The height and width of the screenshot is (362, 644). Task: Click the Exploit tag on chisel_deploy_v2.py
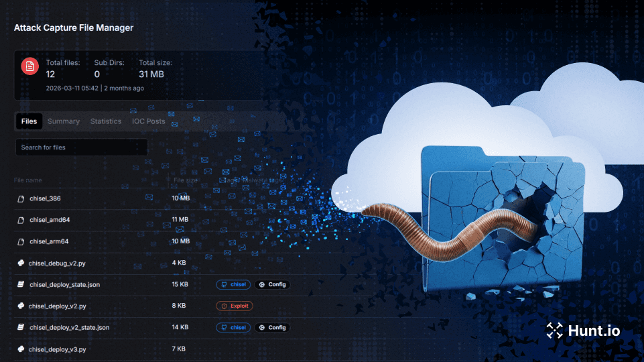(x=235, y=306)
